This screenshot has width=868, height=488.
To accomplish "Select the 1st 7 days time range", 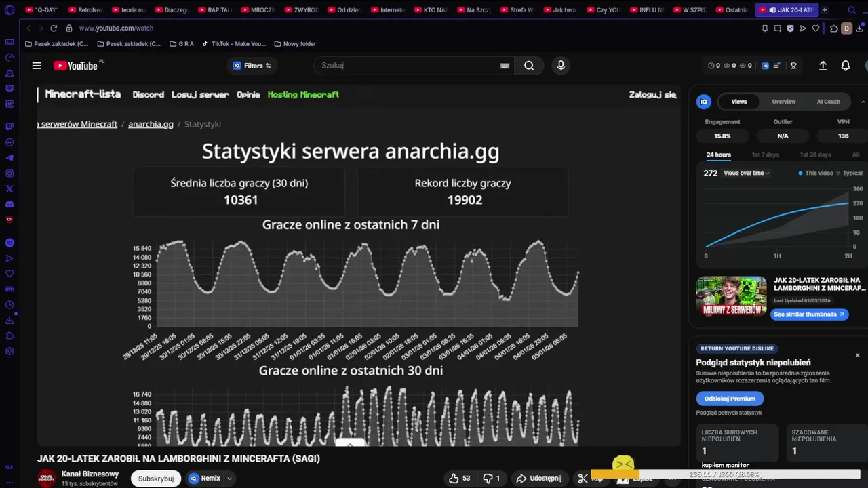I will click(766, 155).
